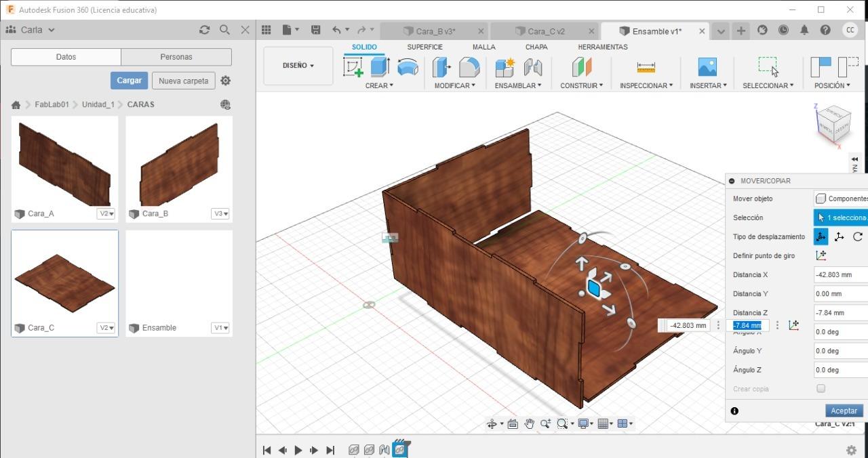Open data panel settings gear
This screenshot has width=868, height=458.
(226, 81)
